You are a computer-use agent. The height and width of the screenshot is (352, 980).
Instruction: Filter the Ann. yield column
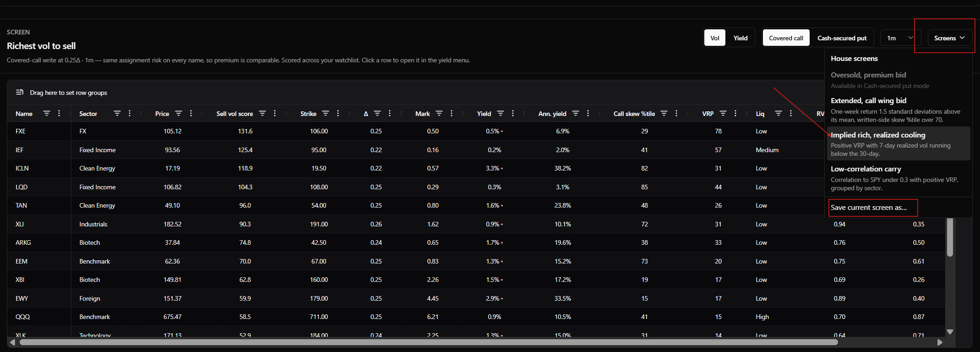575,113
